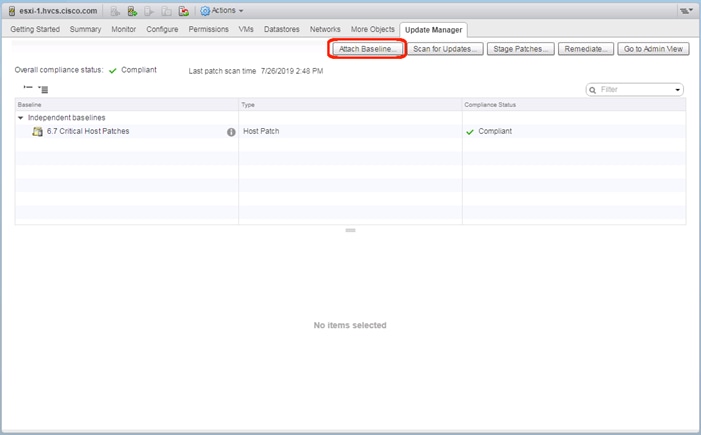Click the ESXi host icon beside esxi-1.hvcs.cisco.com
Image resolution: width=701 pixels, height=435 pixels.
(12, 11)
